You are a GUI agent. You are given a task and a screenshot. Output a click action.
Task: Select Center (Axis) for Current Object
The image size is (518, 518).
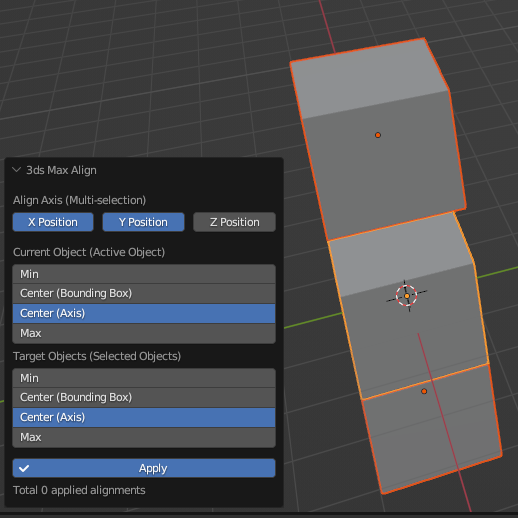144,313
